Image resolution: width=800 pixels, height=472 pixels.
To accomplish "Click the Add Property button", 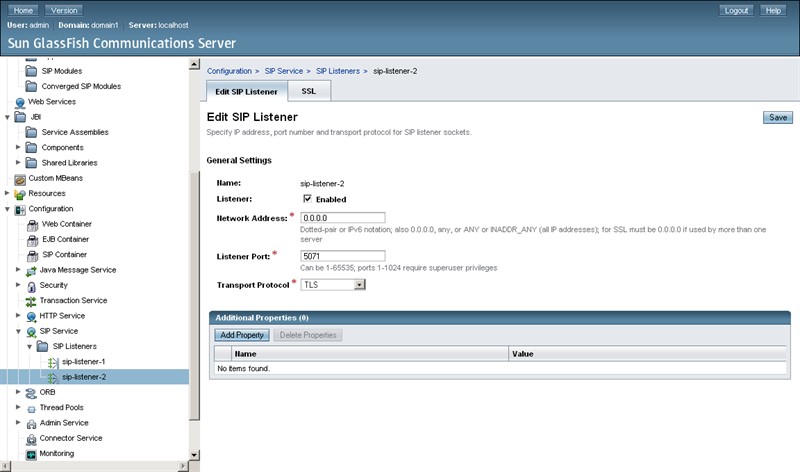I will (241, 335).
